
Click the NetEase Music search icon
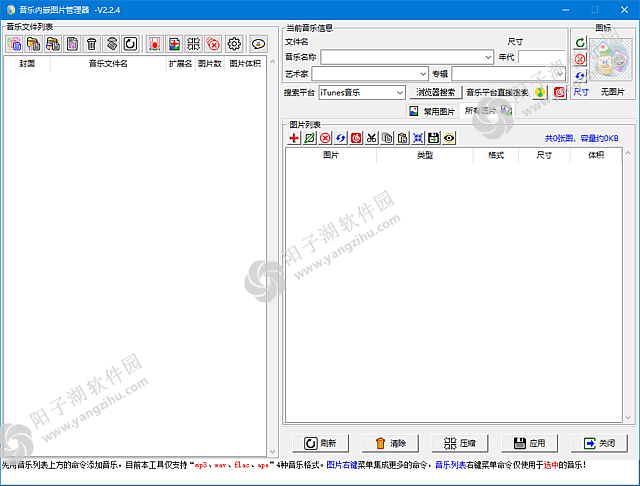pos(560,93)
